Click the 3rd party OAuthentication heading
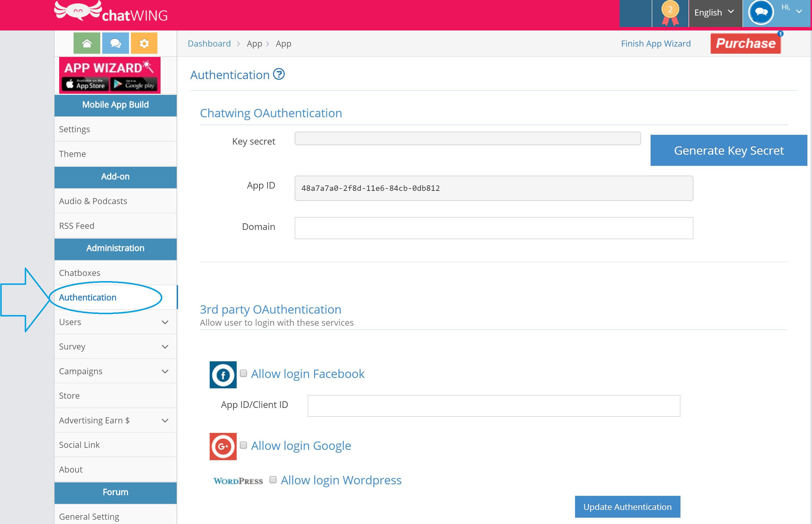This screenshot has height=524, width=812. 271,310
